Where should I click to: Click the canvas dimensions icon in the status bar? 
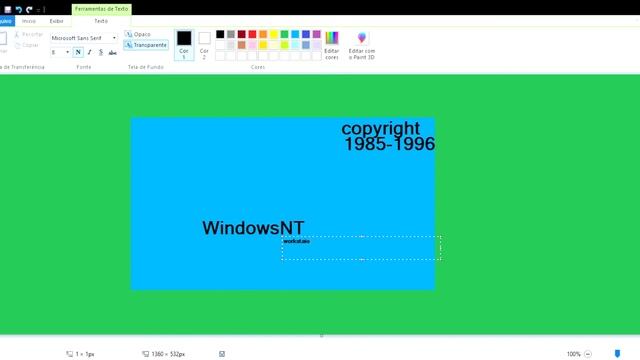click(145, 354)
